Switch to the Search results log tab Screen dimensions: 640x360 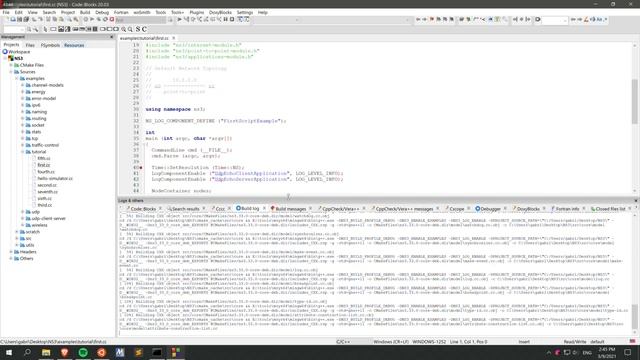pos(185,209)
